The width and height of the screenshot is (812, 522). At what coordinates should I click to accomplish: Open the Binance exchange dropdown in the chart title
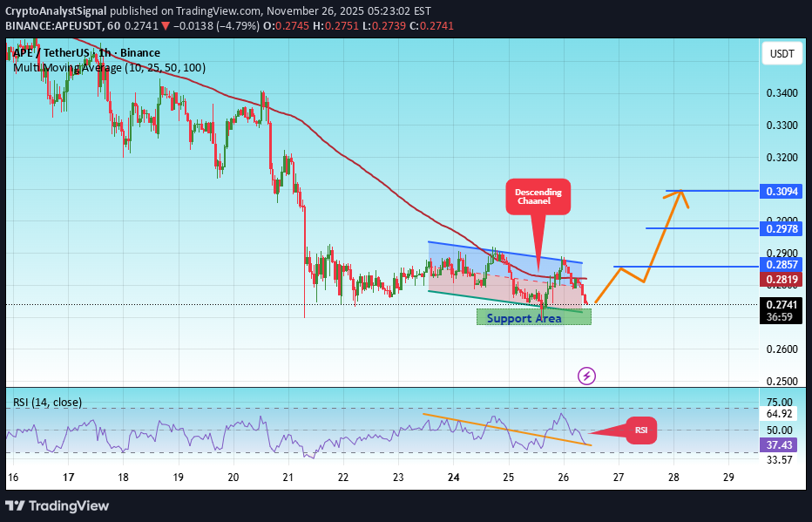pyautogui.click(x=139, y=52)
